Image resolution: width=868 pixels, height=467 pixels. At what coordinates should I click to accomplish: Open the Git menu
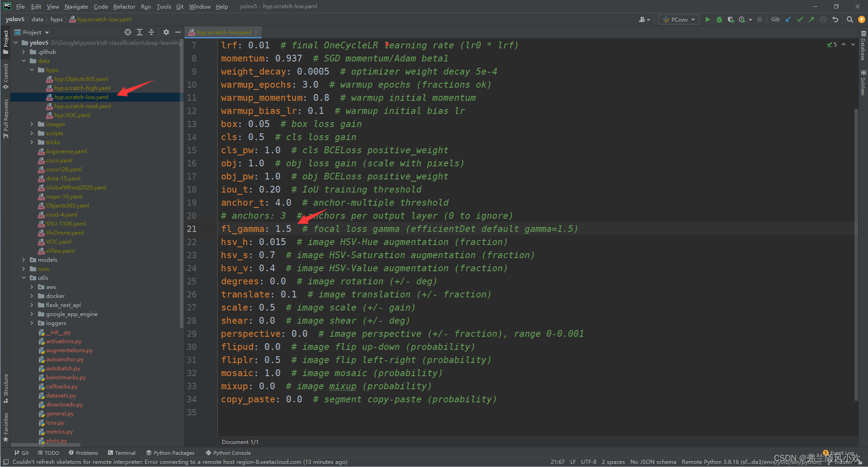180,6
